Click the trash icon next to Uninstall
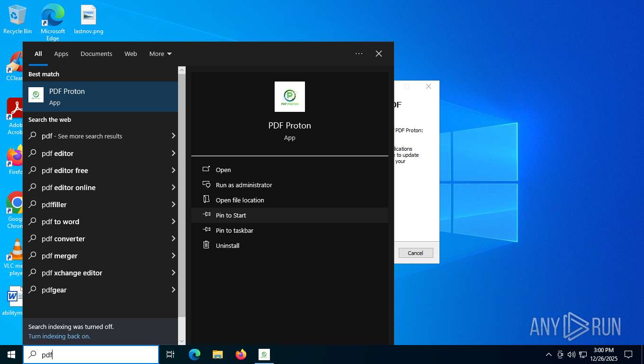The image size is (644, 364). click(206, 245)
